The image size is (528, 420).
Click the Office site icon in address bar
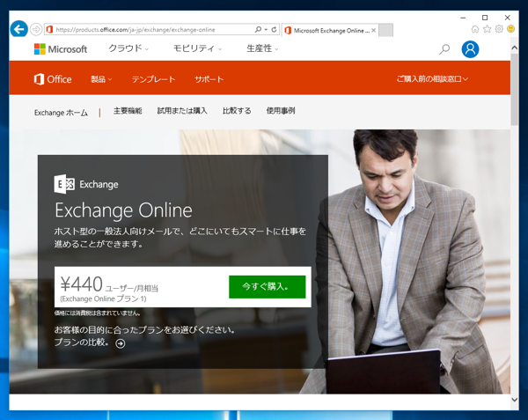click(x=49, y=30)
